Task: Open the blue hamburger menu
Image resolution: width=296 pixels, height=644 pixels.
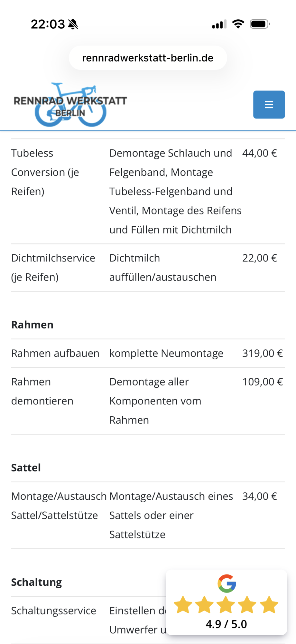Action: pos(269,105)
